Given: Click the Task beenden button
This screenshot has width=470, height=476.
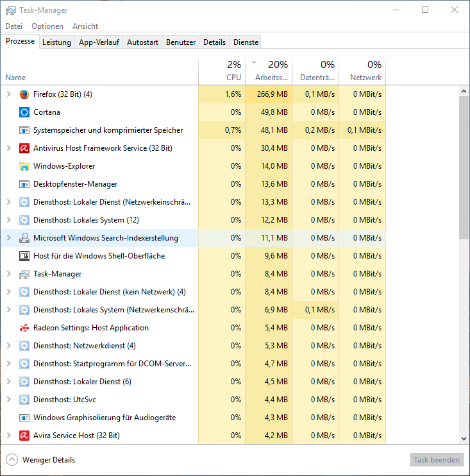Looking at the screenshot, I should pos(437,460).
